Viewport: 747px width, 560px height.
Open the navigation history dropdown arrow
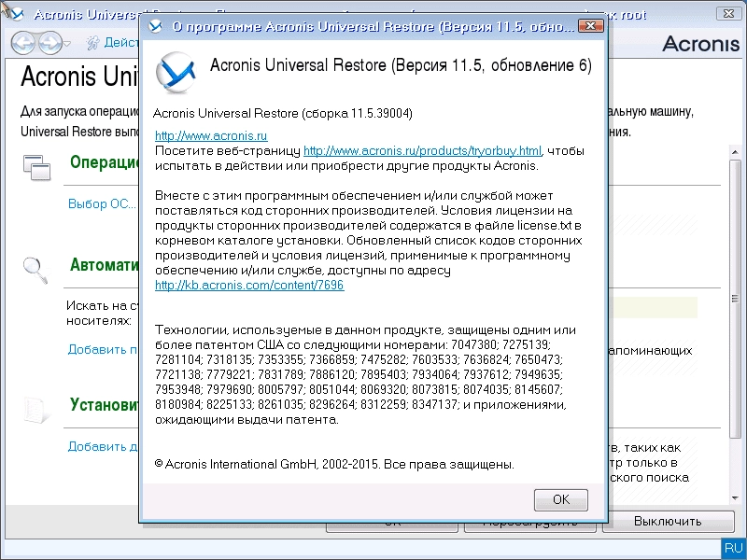67,43
